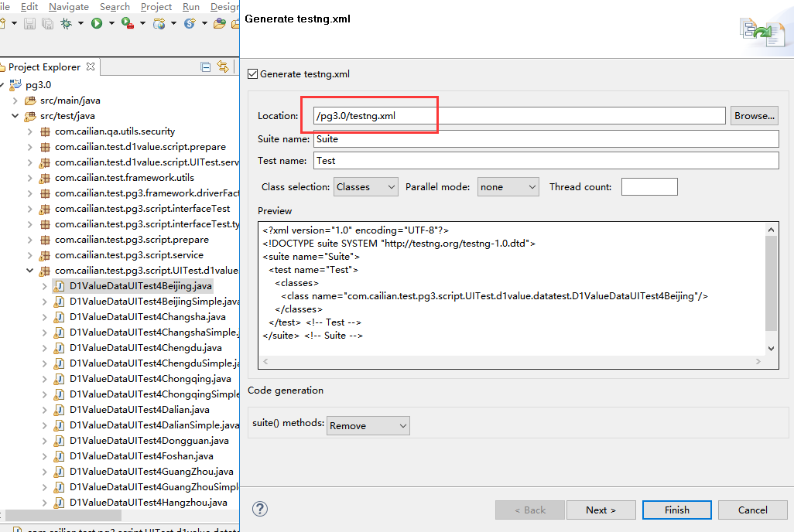The width and height of the screenshot is (794, 532).
Task: Select com.cailian.test.pg3.script.interfaceTest package
Action: pos(142,209)
